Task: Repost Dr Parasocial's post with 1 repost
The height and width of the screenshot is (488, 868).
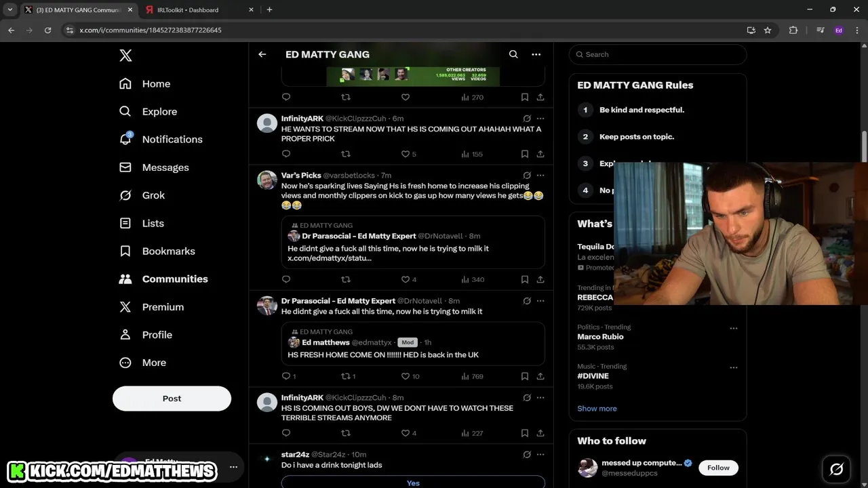Action: coord(348,376)
